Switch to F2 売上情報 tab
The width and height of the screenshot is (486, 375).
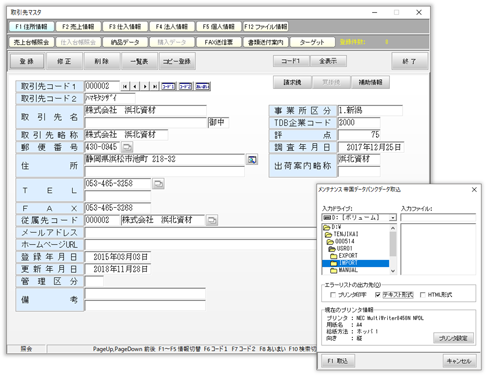click(78, 27)
